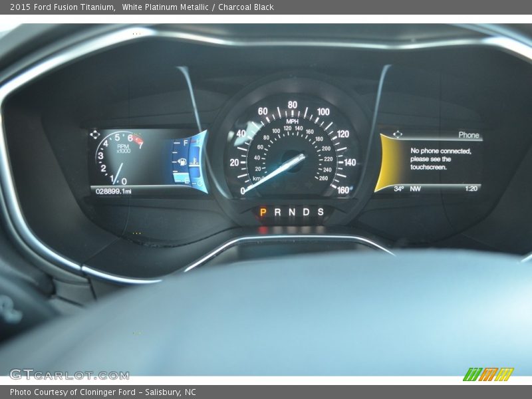Click the RPM x1000 label
Viewport: 532px width, 399px height.
coord(123,148)
